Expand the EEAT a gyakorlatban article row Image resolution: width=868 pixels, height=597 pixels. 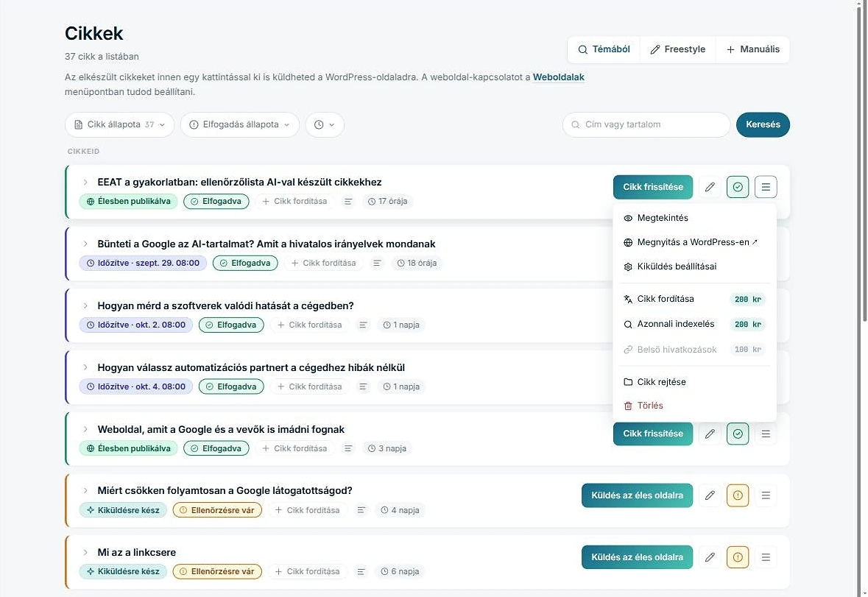point(85,182)
